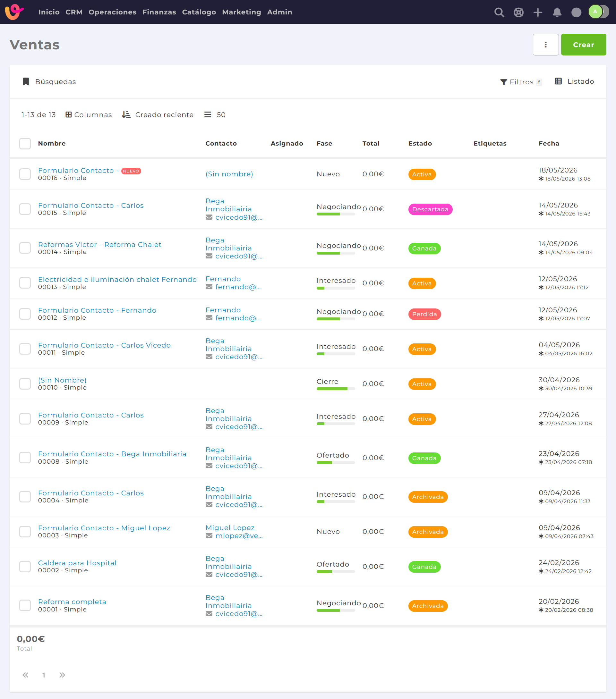Select Caldera para Hospital checkbox
The width and height of the screenshot is (616, 699).
pyautogui.click(x=25, y=566)
